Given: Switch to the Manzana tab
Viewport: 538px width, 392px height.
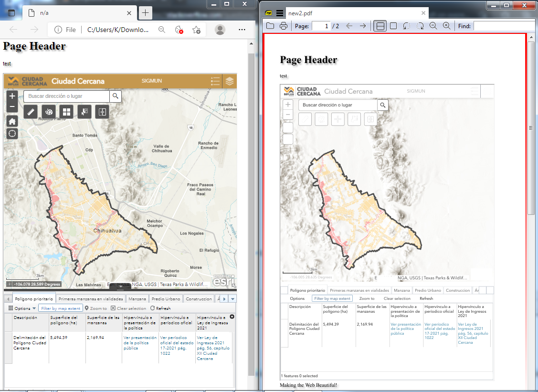Looking at the screenshot, I should (137, 299).
